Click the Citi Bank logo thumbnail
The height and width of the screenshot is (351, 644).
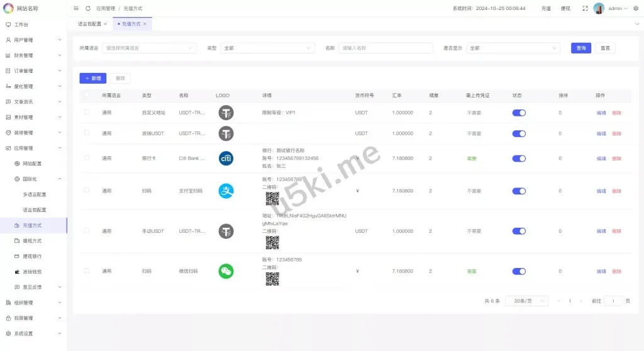click(x=226, y=159)
